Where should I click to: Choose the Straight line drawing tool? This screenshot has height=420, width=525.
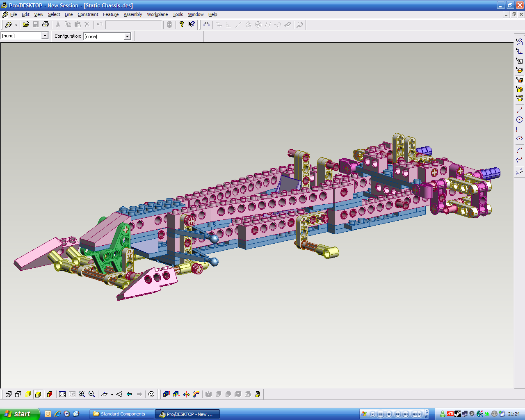(519, 110)
